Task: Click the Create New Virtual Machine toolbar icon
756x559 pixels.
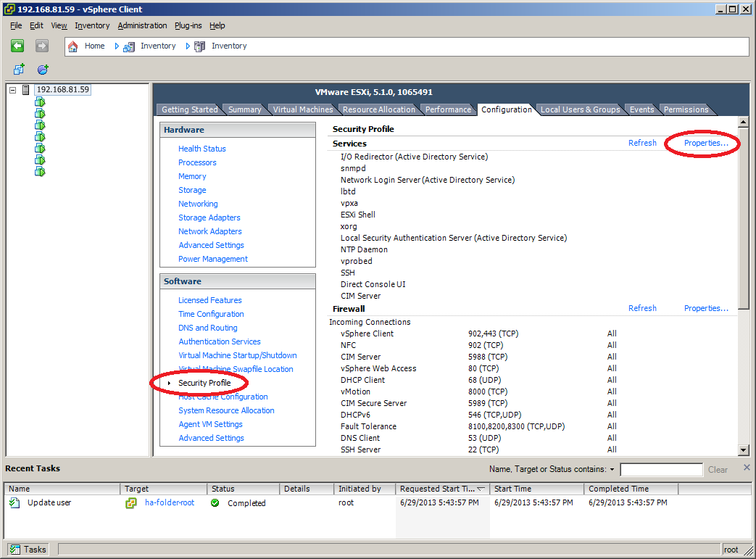Action: (19, 70)
